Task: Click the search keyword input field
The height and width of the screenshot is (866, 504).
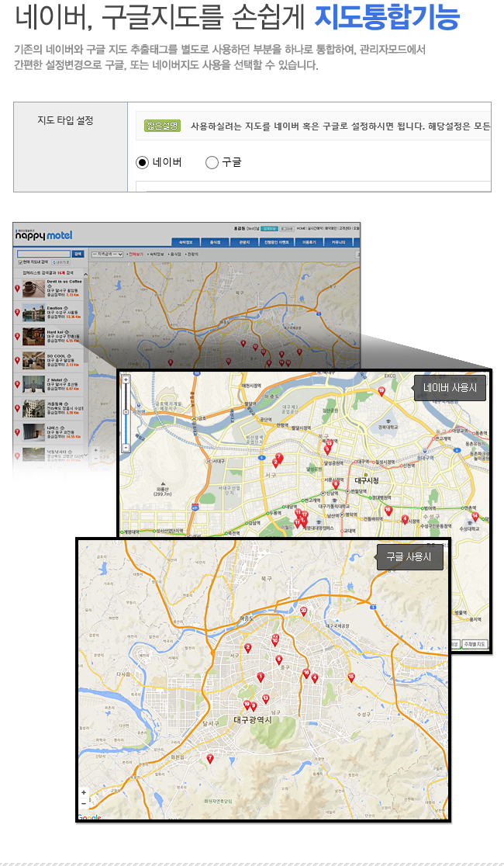Action: 43,254
